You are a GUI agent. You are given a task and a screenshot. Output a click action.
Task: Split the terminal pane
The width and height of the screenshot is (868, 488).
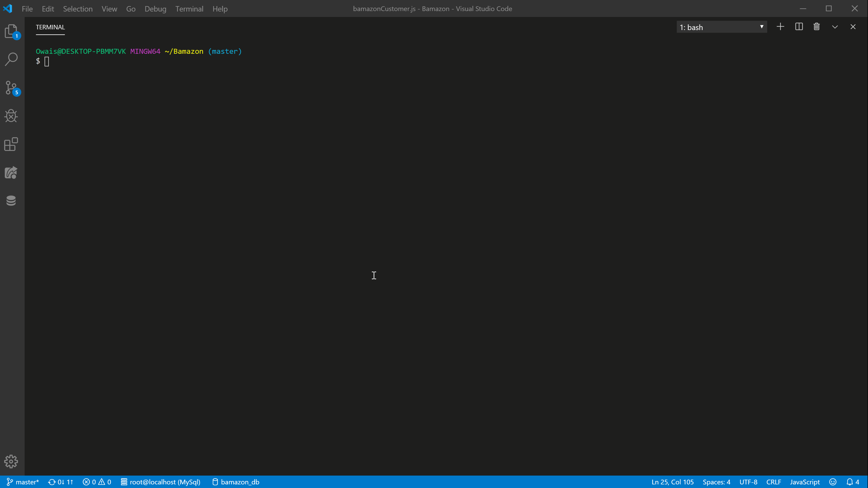(x=799, y=27)
